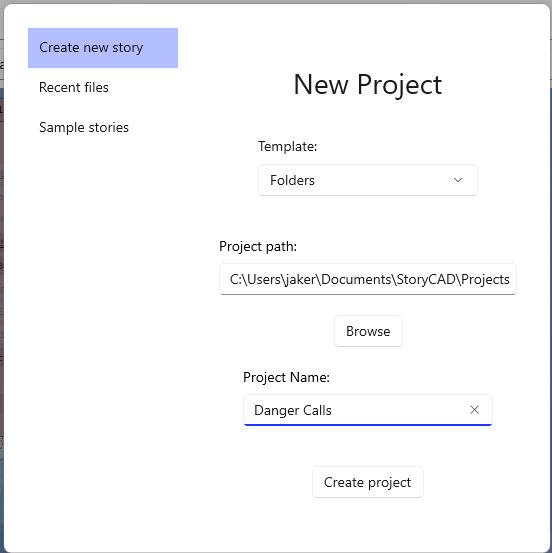
Task: Open the Template combo box showing Folders
Action: tap(368, 180)
